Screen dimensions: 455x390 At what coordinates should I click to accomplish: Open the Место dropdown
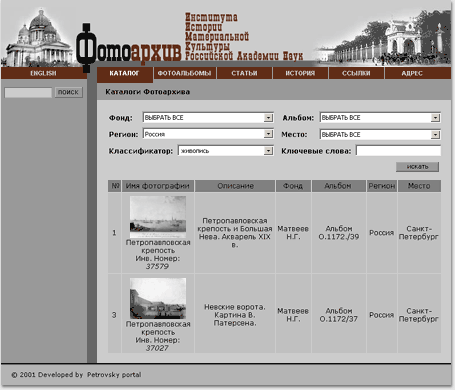tap(380, 135)
